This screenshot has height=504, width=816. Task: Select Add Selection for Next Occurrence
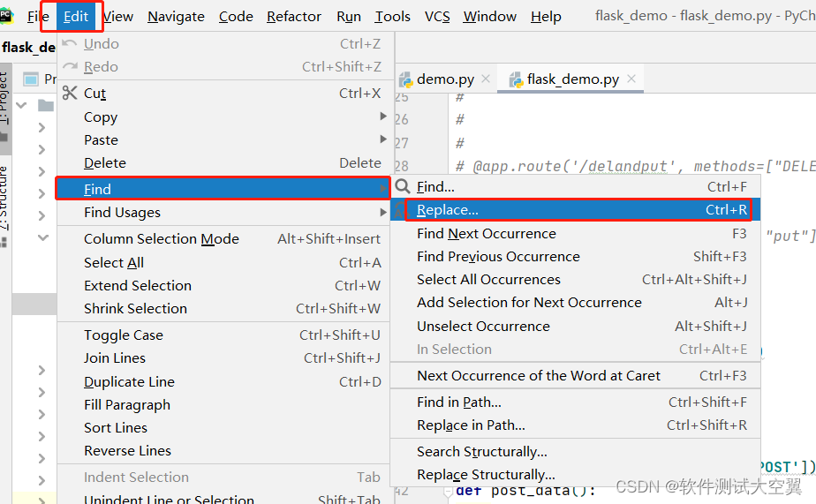(x=576, y=302)
